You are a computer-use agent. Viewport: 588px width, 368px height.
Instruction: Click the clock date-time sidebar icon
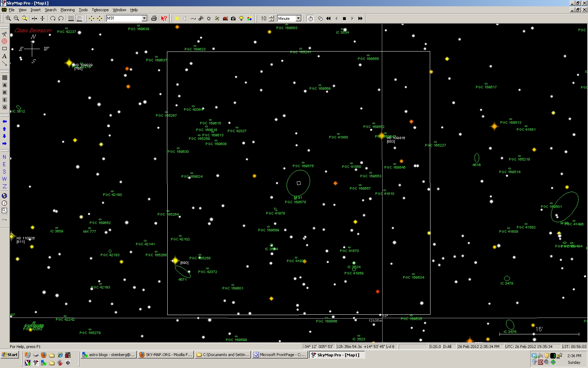(5, 203)
